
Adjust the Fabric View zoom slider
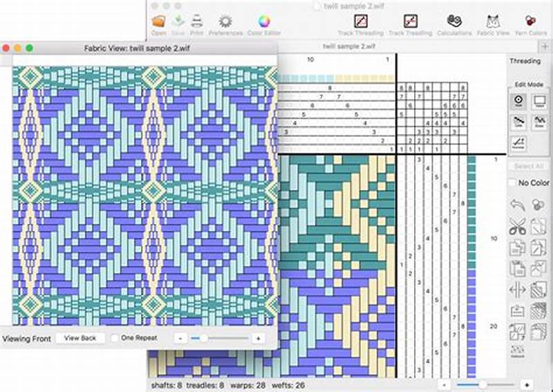pyautogui.click(x=203, y=338)
